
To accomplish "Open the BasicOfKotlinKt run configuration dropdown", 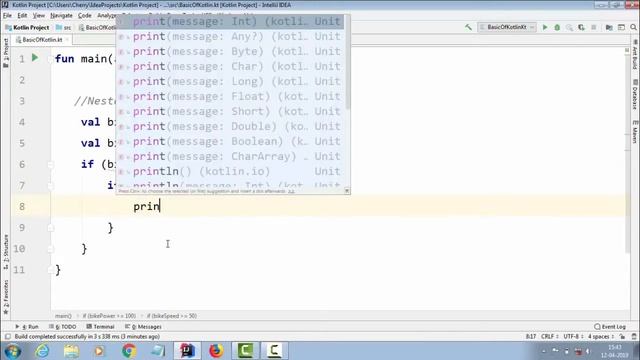I will (x=507, y=27).
